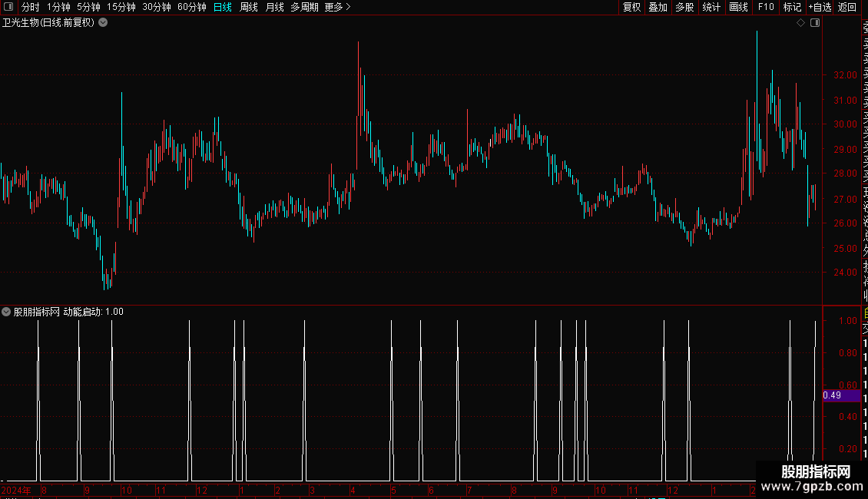The width and height of the screenshot is (868, 499).
Task: Expand the 股朋指标网 indicator dropdown
Action: [x=6, y=312]
